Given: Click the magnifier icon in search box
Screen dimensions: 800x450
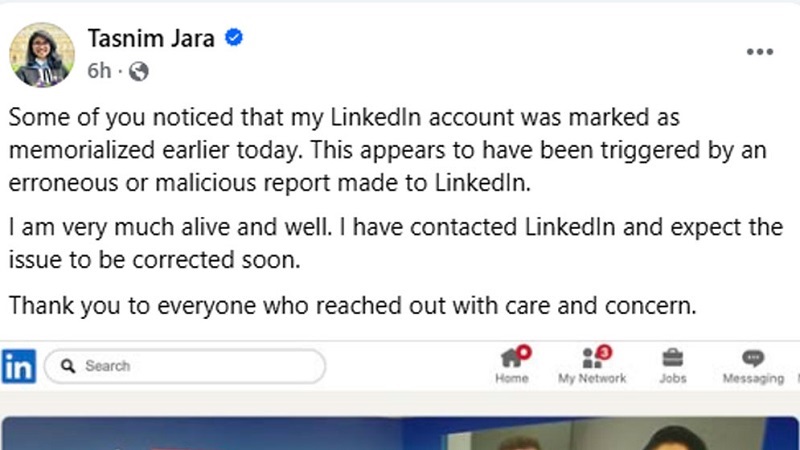Looking at the screenshot, I should [68, 366].
